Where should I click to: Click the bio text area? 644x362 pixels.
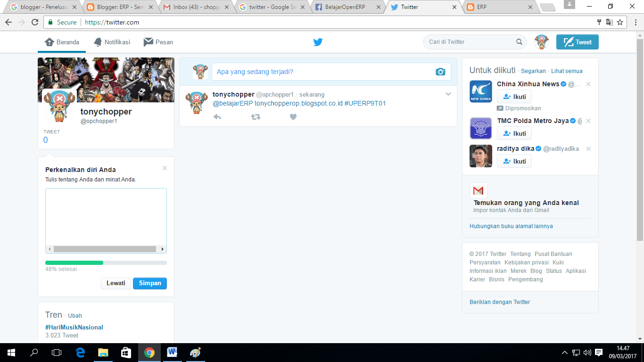coord(106,217)
